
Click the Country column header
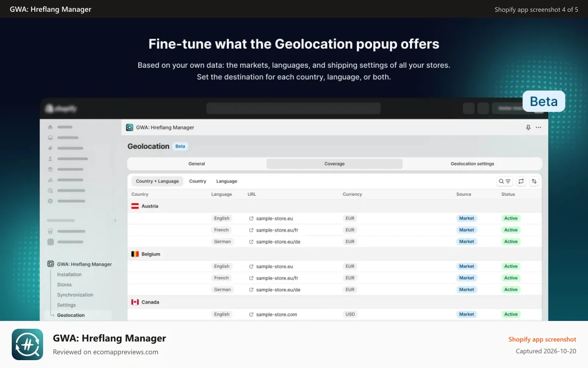tap(140, 194)
